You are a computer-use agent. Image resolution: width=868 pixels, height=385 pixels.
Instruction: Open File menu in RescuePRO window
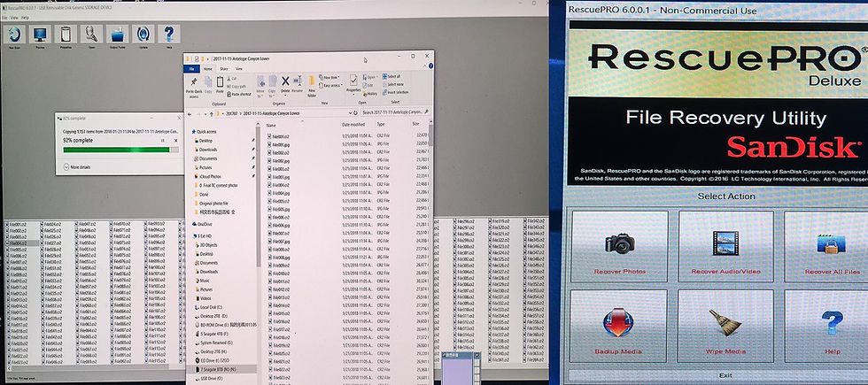pos(4,18)
